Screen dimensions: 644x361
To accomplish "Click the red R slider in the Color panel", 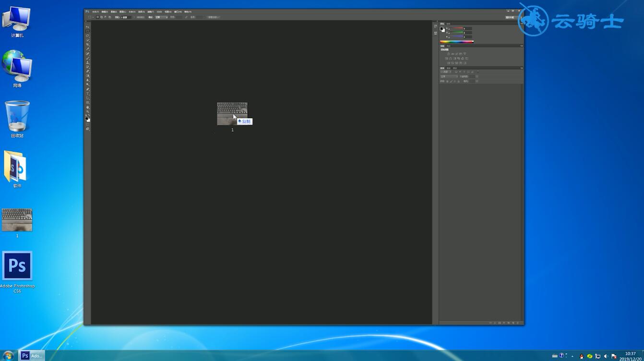I will tap(456, 28).
